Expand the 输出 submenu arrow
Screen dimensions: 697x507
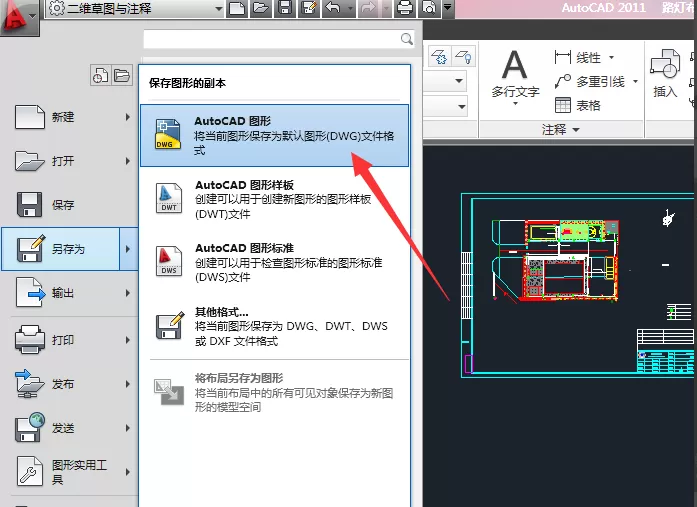click(128, 293)
